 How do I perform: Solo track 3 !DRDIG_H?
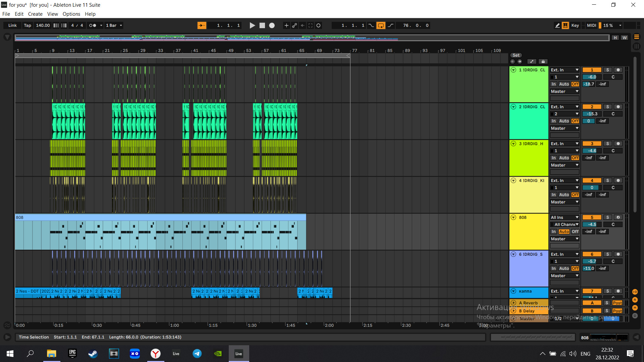(608, 144)
